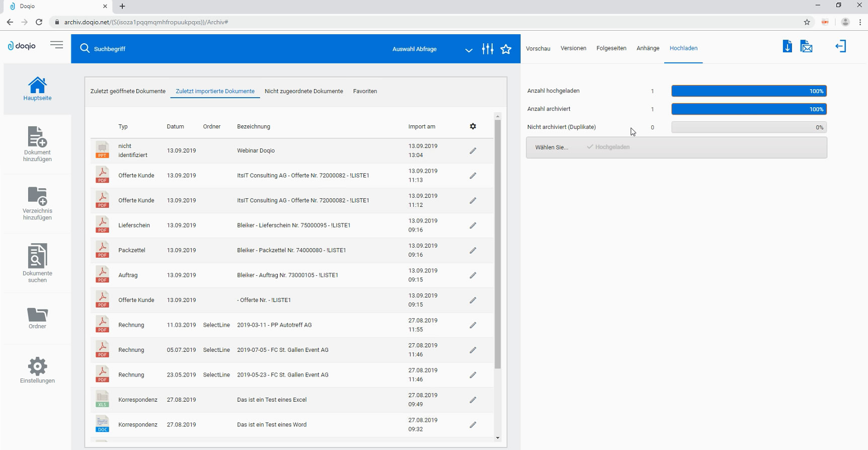Click the Wählen Sie... button

coord(551,147)
